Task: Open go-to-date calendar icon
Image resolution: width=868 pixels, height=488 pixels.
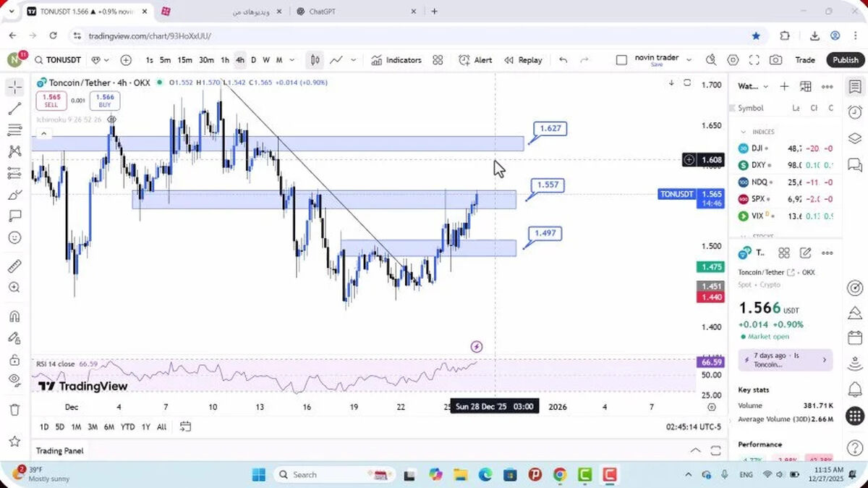Action: click(185, 426)
